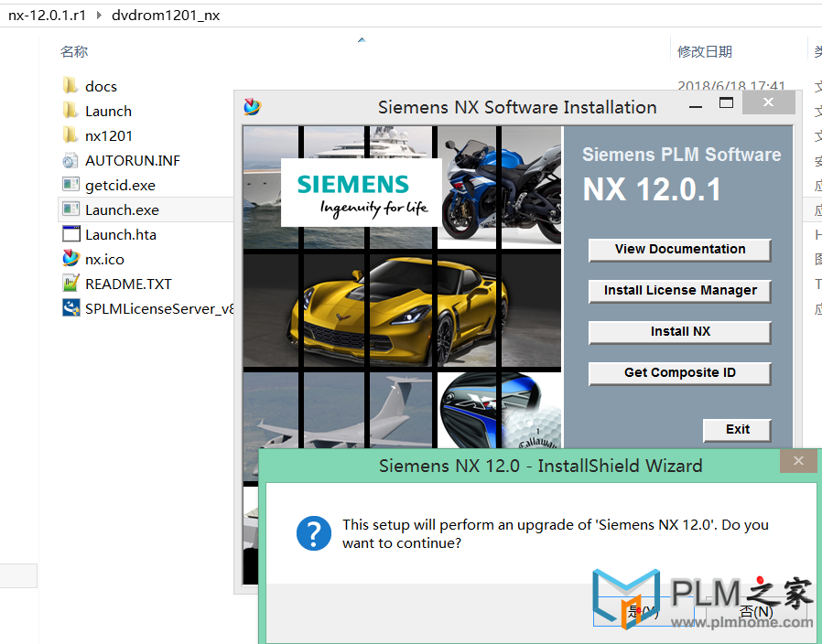Minimize the Siemens NX Software Installation window
Viewport: 822px width, 644px height.
click(x=696, y=105)
